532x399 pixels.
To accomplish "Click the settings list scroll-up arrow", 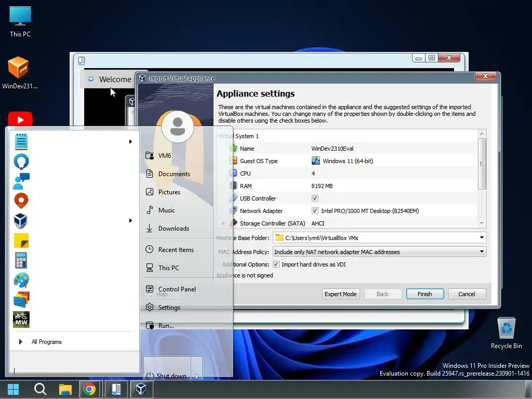I will [x=482, y=134].
